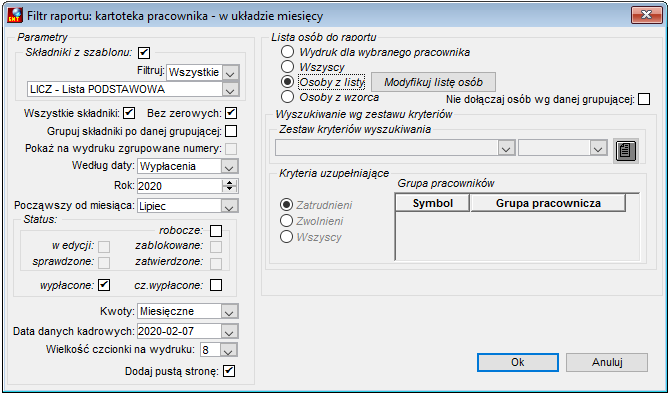Uncheck the wypłacone status checkbox

[x=104, y=285]
